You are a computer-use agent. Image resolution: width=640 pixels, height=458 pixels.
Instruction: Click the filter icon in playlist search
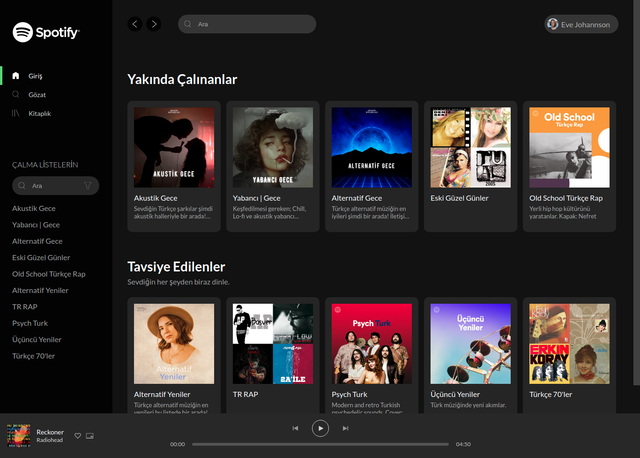click(x=88, y=186)
